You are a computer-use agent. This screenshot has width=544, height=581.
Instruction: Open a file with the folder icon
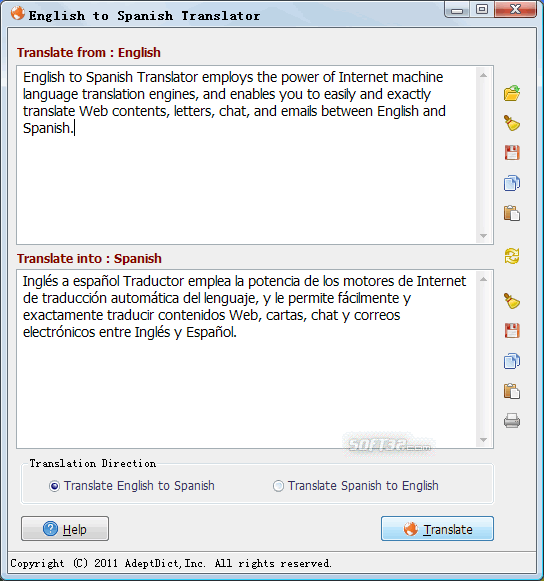point(512,93)
